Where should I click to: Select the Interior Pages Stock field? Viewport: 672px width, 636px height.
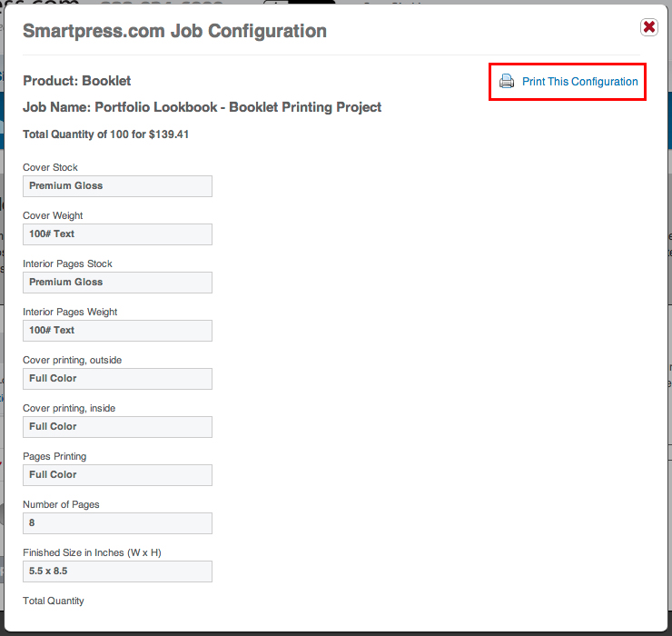117,283
